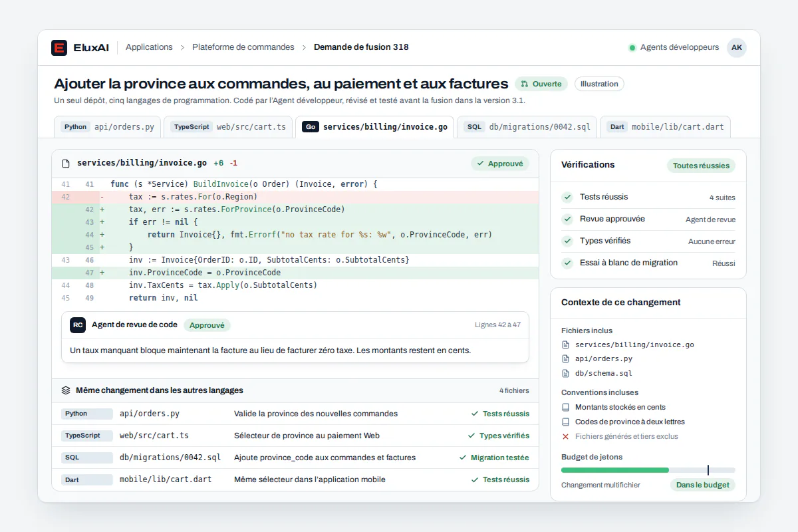Click the stacked layers icon beside Même changement
The height and width of the screenshot is (532, 798).
[66, 390]
